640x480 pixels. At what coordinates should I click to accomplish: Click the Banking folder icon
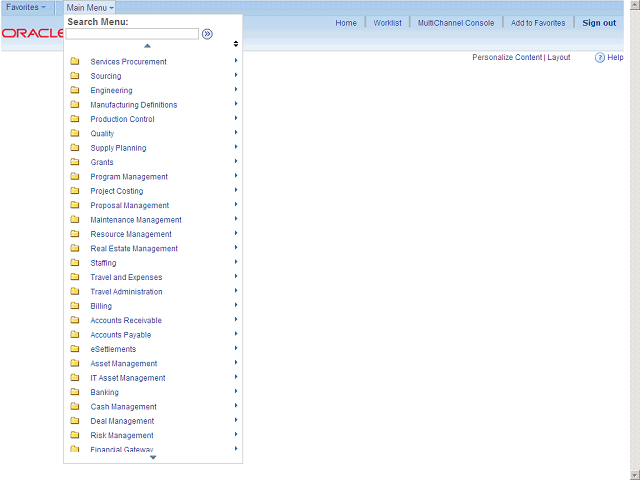75,392
